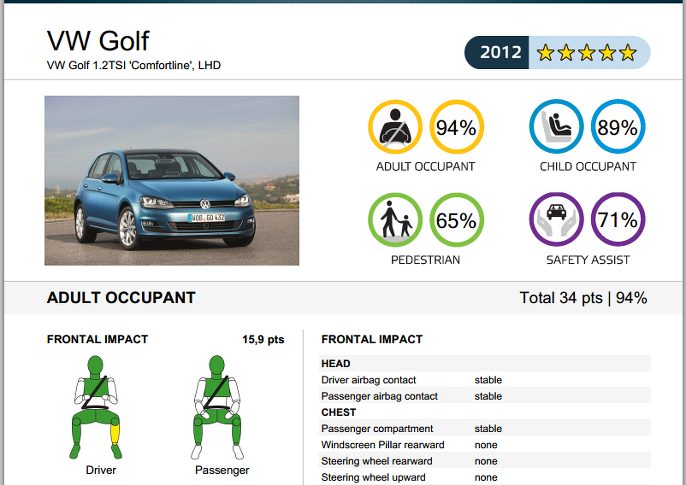This screenshot has width=686, height=485.
Task: Click the Passenger dummy figure
Action: tap(217, 407)
